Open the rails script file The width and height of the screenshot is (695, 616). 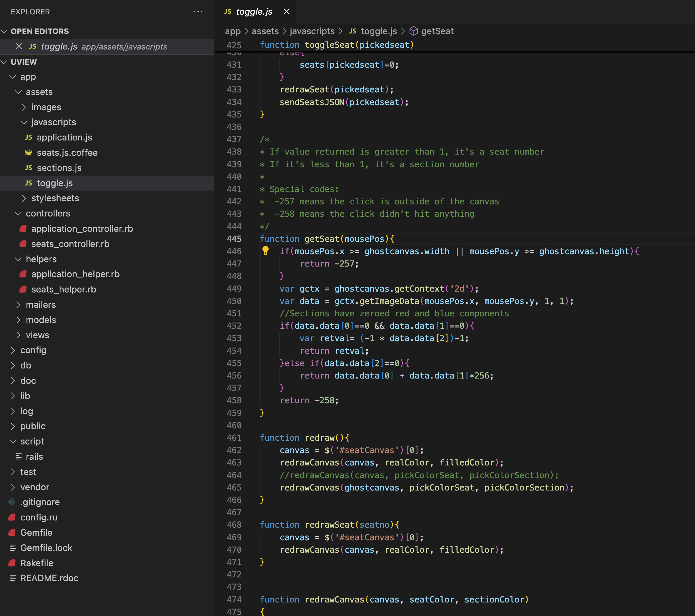pyautogui.click(x=34, y=456)
